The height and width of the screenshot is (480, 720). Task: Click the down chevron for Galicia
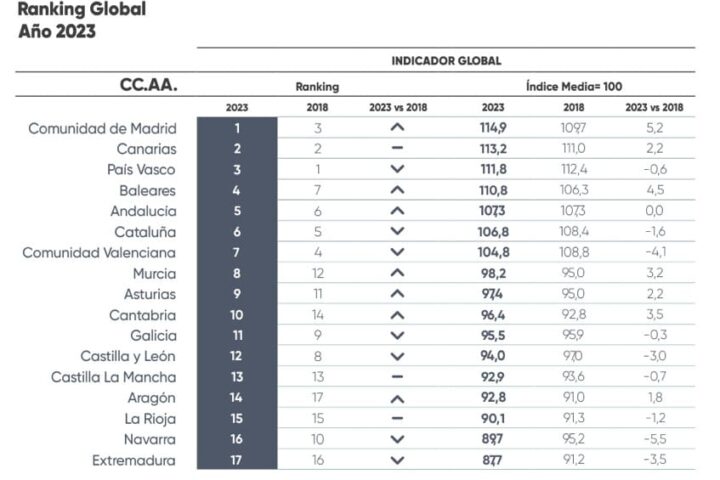(x=397, y=336)
